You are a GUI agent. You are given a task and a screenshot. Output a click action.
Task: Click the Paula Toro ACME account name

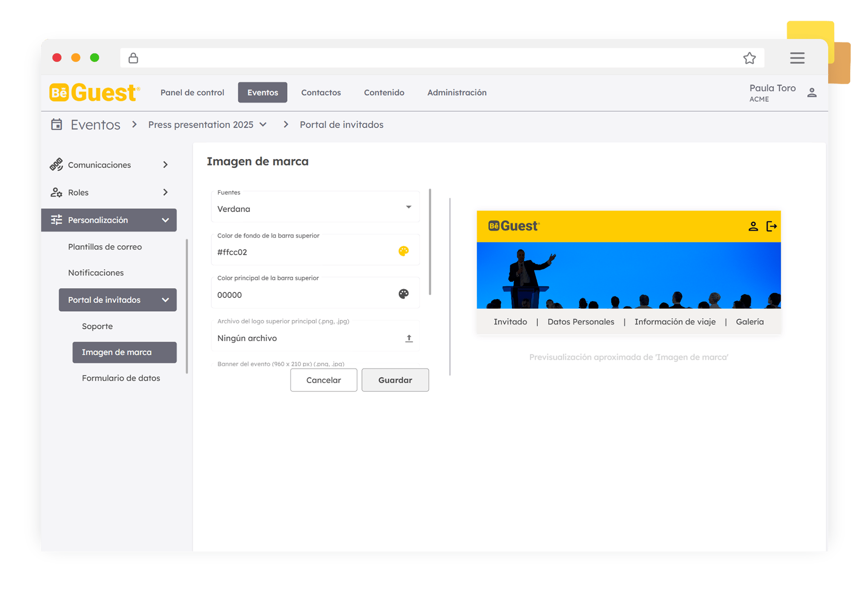click(x=773, y=93)
